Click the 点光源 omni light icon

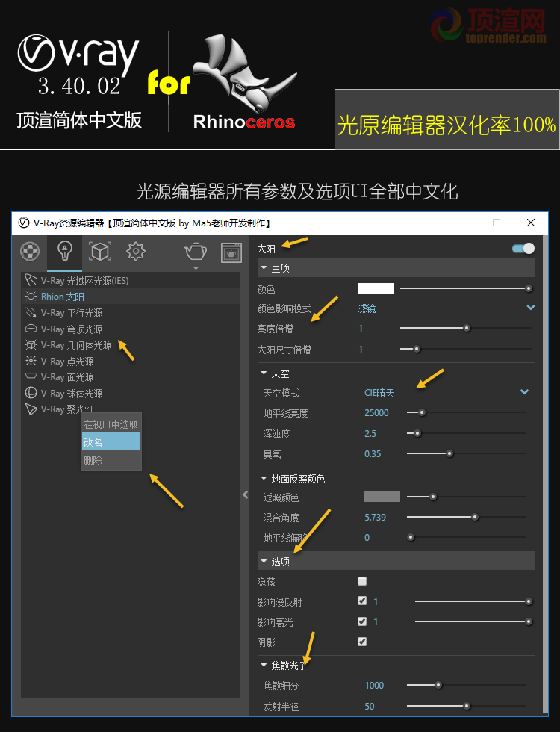point(31,361)
